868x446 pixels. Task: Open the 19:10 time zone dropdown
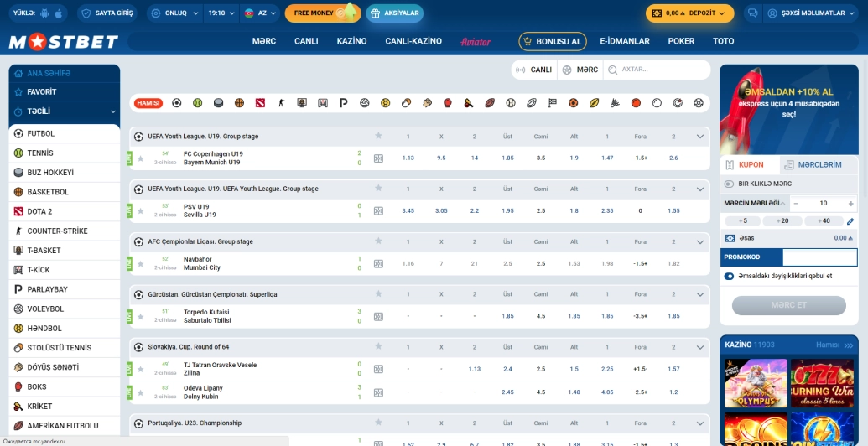pos(221,13)
